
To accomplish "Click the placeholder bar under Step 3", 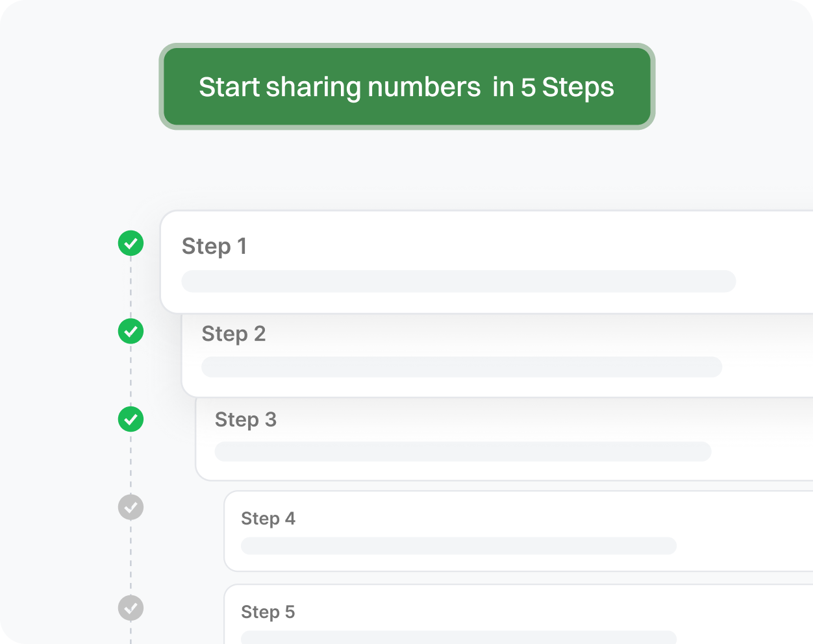I will tap(463, 452).
